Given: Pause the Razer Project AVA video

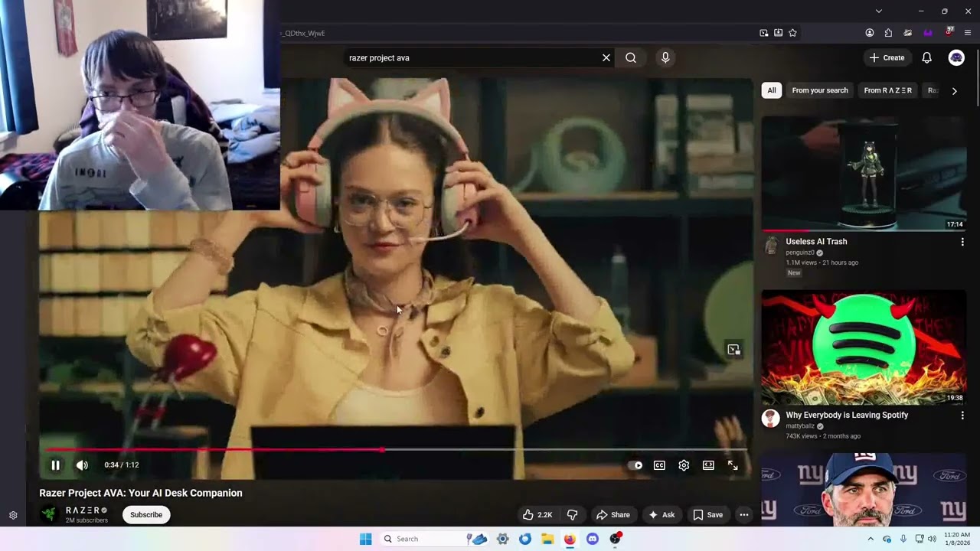Looking at the screenshot, I should [55, 465].
